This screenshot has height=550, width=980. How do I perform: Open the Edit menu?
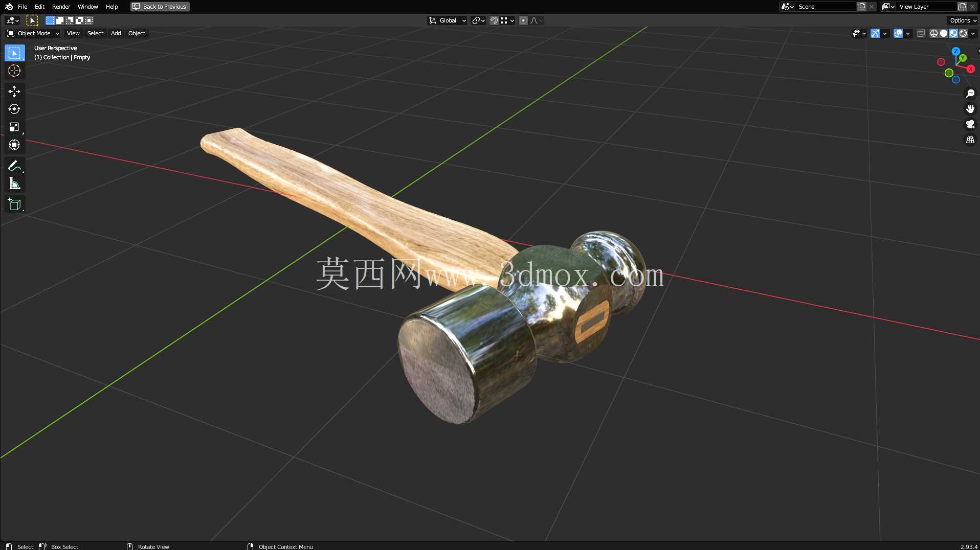39,7
